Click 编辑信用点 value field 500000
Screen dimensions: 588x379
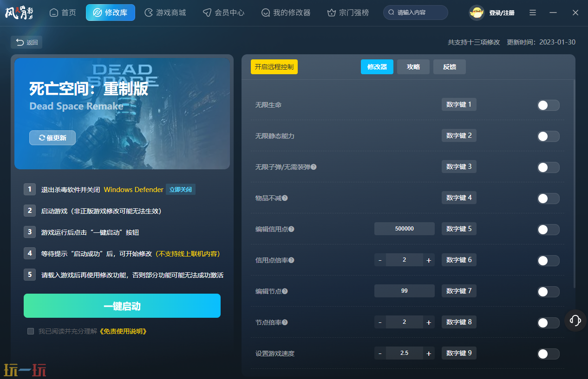click(405, 229)
